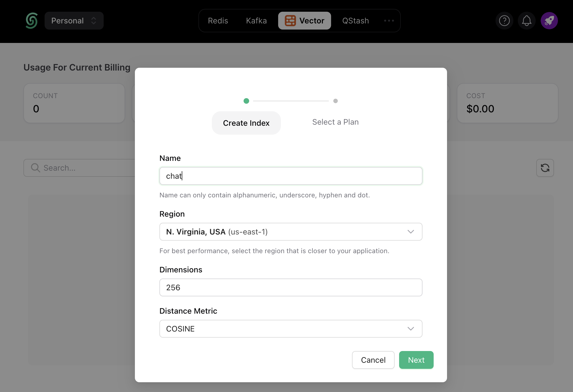Switch to the Kafka tab
This screenshot has width=573, height=392.
pos(256,20)
